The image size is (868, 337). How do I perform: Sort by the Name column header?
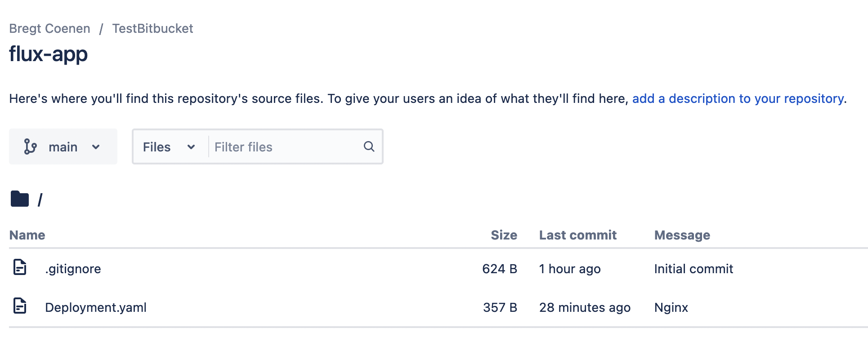click(27, 235)
